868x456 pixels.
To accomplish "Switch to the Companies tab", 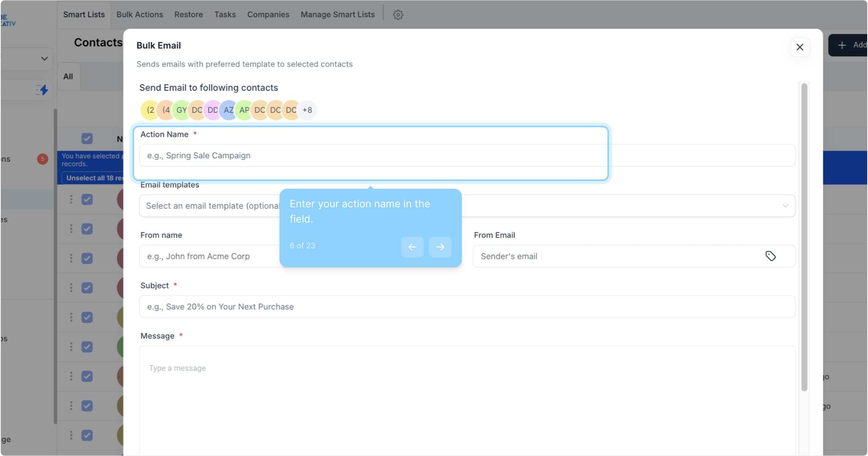I will click(268, 15).
